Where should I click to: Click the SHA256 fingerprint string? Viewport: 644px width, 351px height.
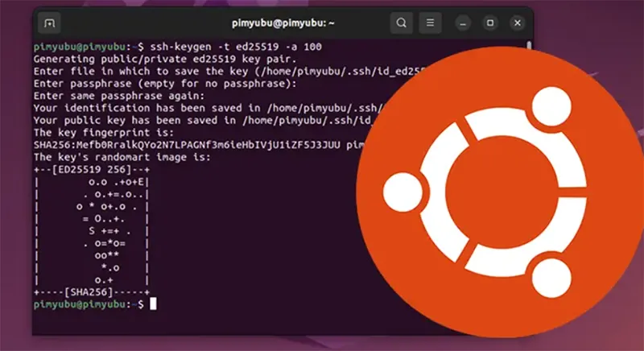pos(187,145)
